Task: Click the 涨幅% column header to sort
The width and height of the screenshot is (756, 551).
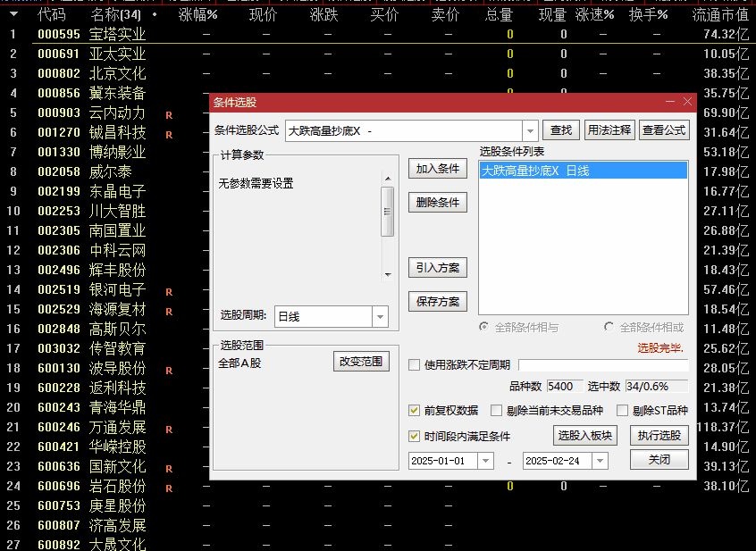Action: click(x=198, y=14)
